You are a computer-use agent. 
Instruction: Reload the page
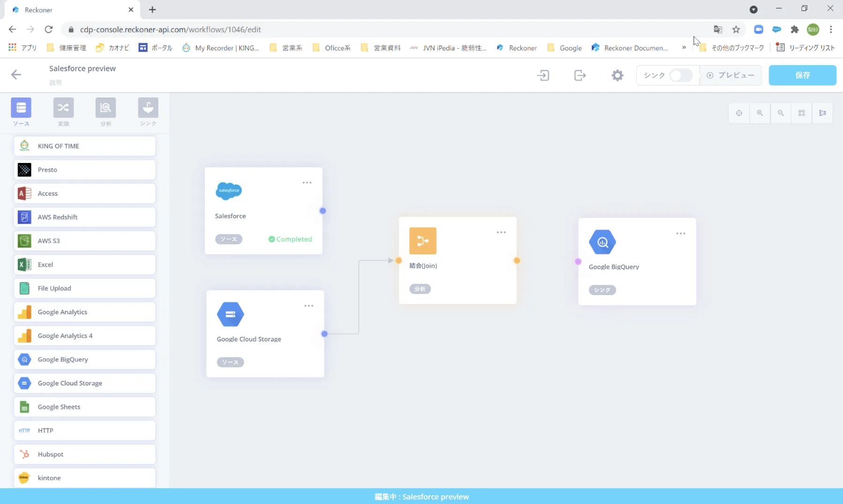pos(49,30)
